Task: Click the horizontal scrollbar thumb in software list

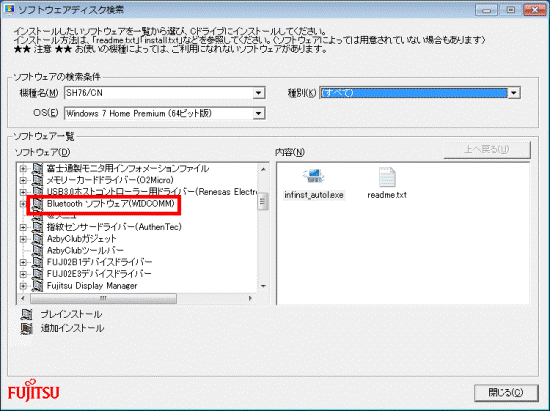Action: point(103,298)
